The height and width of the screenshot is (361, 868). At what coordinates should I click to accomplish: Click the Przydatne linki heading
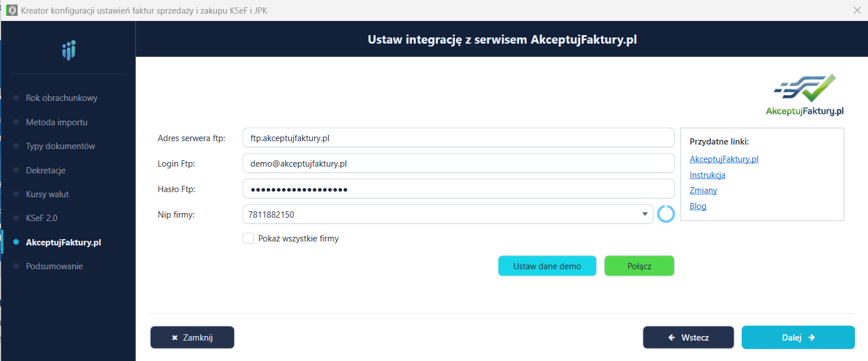(x=720, y=142)
